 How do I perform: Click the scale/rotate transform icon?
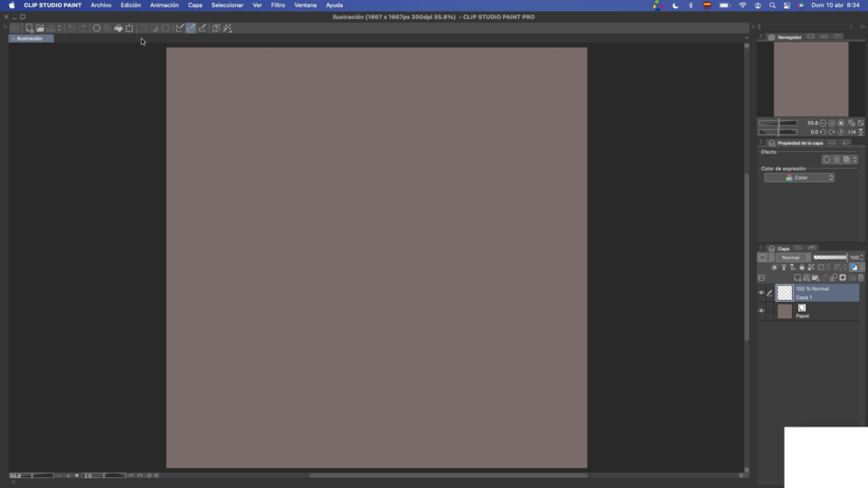pos(129,28)
